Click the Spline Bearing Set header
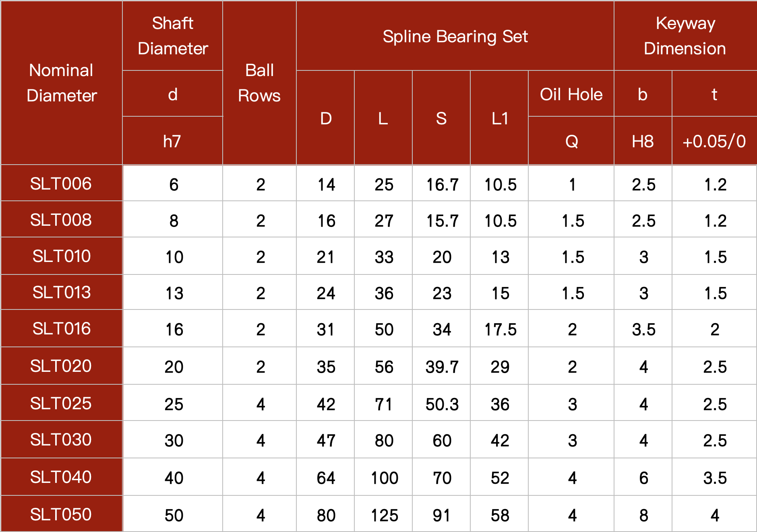The width and height of the screenshot is (757, 532). (455, 37)
